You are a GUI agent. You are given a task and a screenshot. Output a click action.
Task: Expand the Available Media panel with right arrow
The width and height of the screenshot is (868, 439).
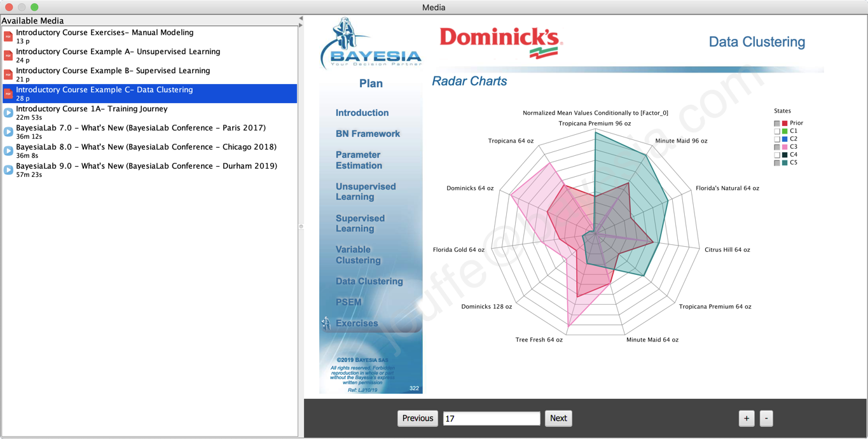point(301,25)
